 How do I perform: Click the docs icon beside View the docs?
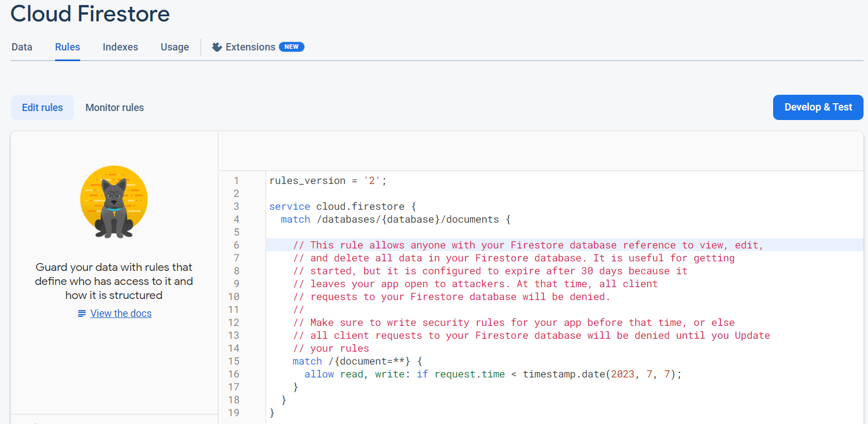pos(82,314)
